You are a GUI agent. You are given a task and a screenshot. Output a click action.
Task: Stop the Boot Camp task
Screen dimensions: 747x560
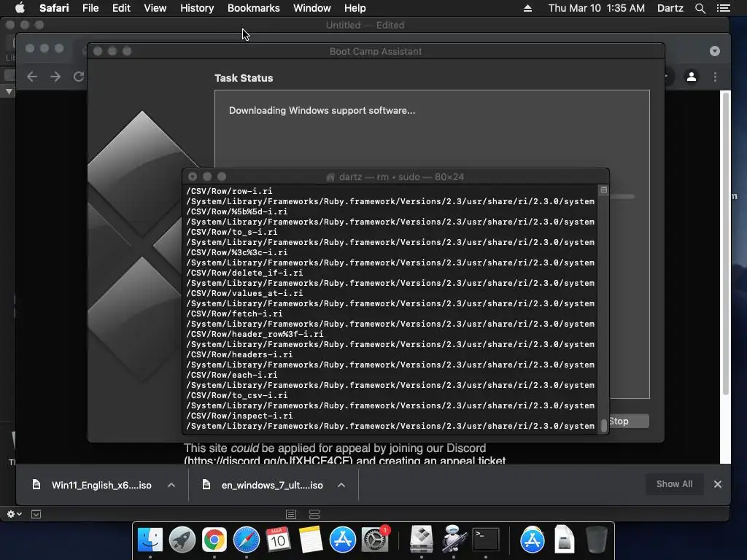[x=629, y=421]
